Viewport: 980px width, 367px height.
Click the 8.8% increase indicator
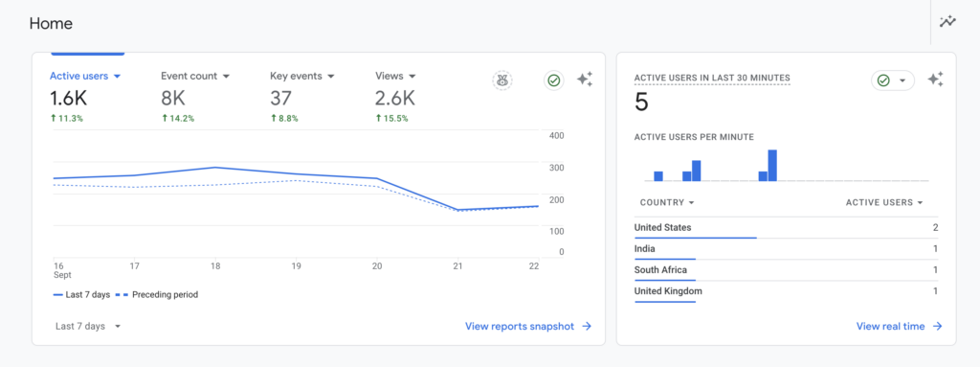284,119
